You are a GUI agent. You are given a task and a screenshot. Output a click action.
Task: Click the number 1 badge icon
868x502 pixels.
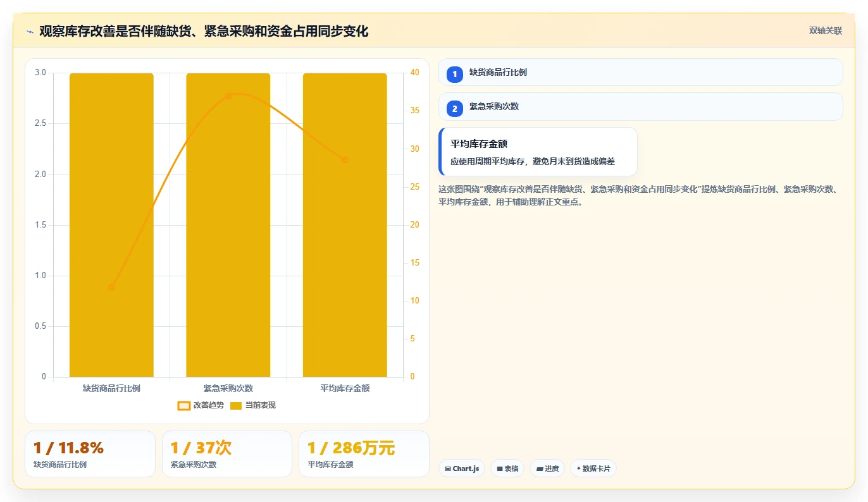[x=454, y=74]
